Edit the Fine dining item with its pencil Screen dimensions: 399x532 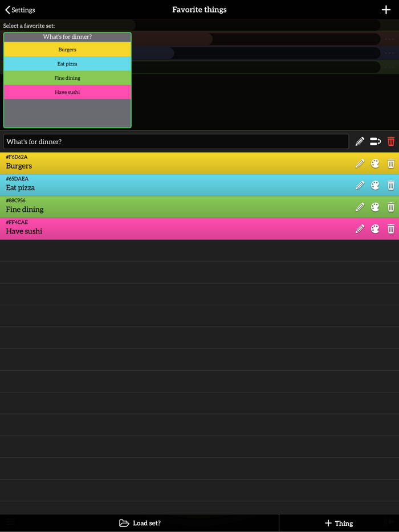coord(360,207)
